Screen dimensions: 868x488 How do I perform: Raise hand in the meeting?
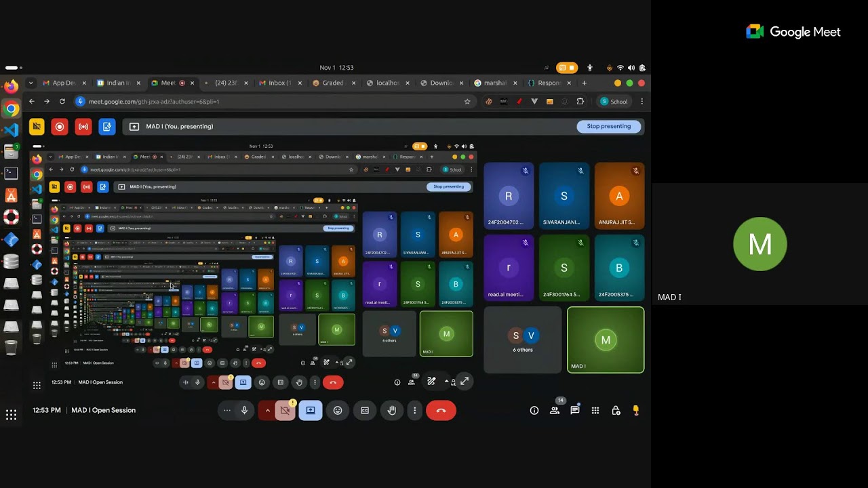click(x=392, y=410)
